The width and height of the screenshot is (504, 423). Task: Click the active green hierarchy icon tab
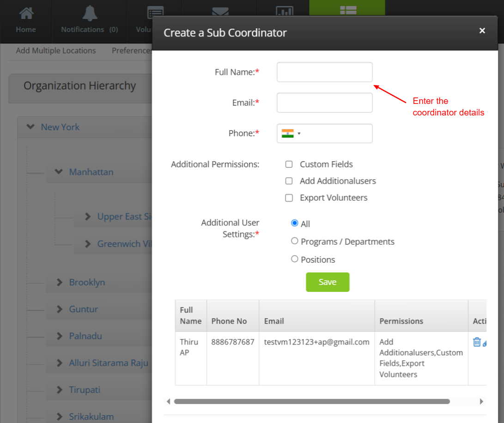[346, 9]
